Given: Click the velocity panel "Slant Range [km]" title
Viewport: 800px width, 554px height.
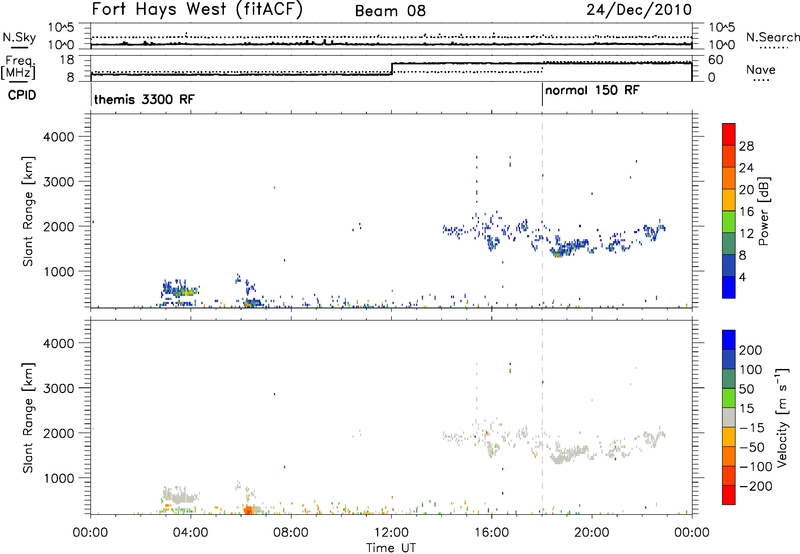Looking at the screenshot, I should pyautogui.click(x=28, y=418).
